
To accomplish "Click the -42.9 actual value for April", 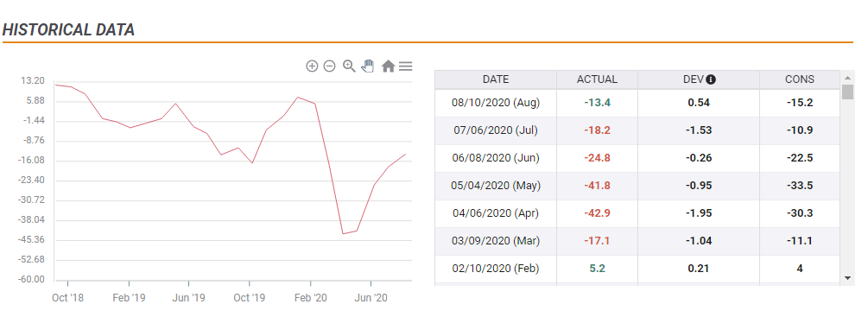I will (x=597, y=213).
